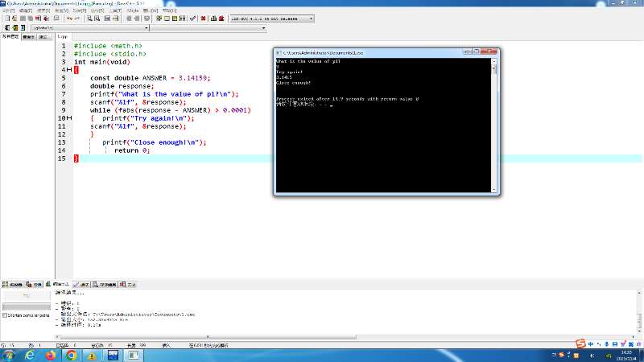The height and width of the screenshot is (362, 644).
Task: Open the Resources tab in bottom panel
Action: (34, 284)
